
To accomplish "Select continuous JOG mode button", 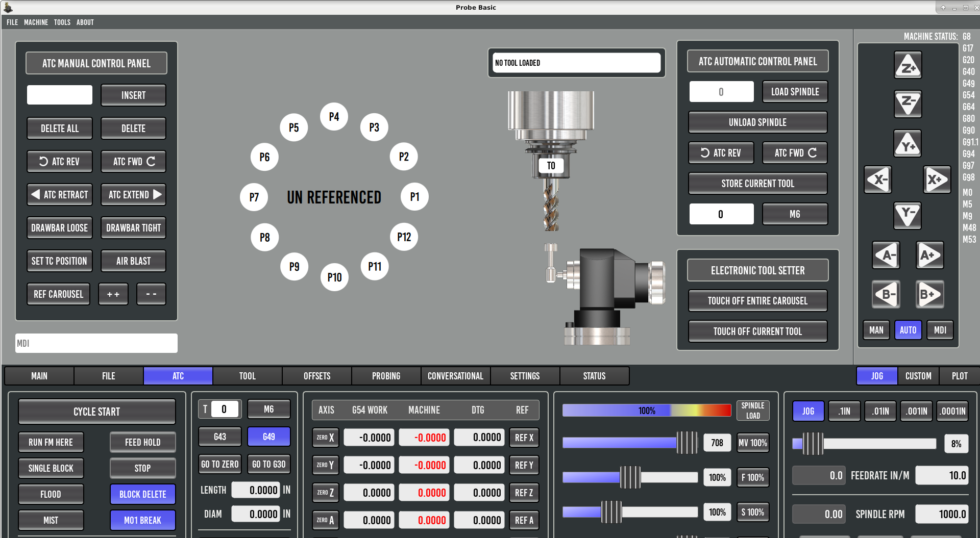I will 808,411.
